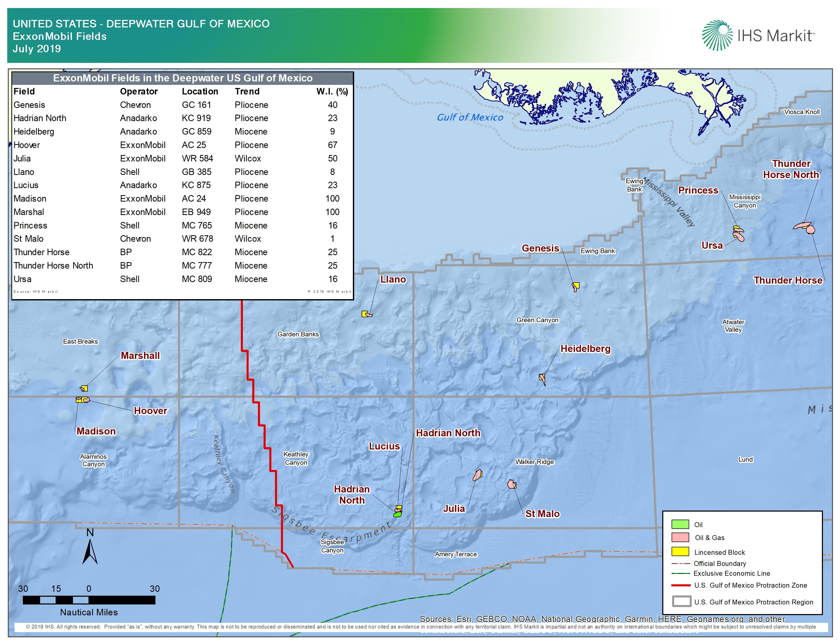Click the Madison map label
Image resolution: width=840 pixels, height=642 pixels.
point(96,431)
